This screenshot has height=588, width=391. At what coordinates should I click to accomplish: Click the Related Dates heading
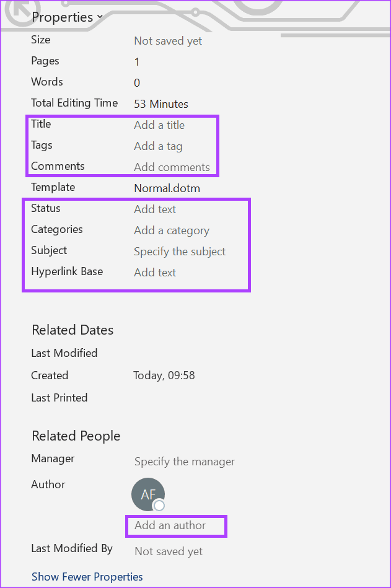pyautogui.click(x=72, y=330)
